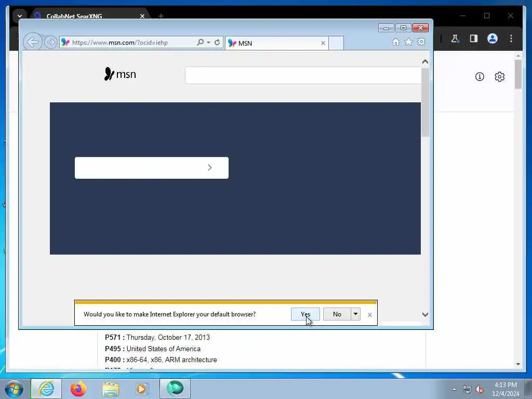Click text 'x86-64, x86, ARM architecture'
The height and width of the screenshot is (399, 532).
[171, 360]
